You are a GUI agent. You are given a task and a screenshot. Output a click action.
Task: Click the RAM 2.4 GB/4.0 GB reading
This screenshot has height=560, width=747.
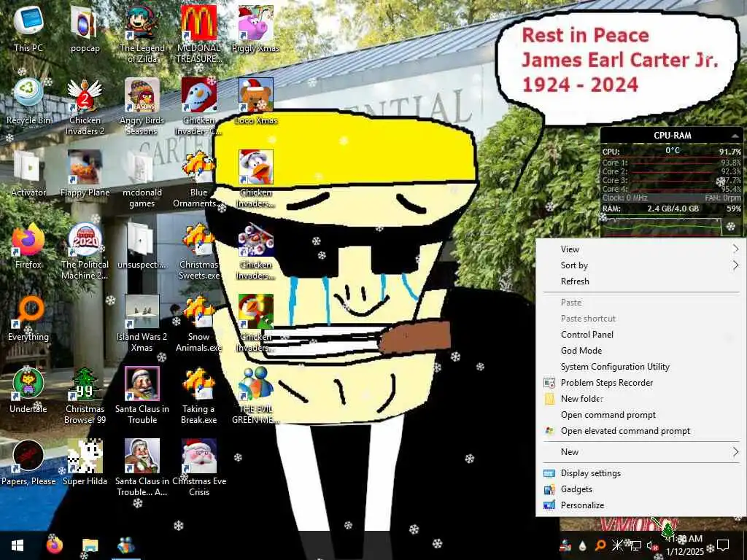pos(673,209)
